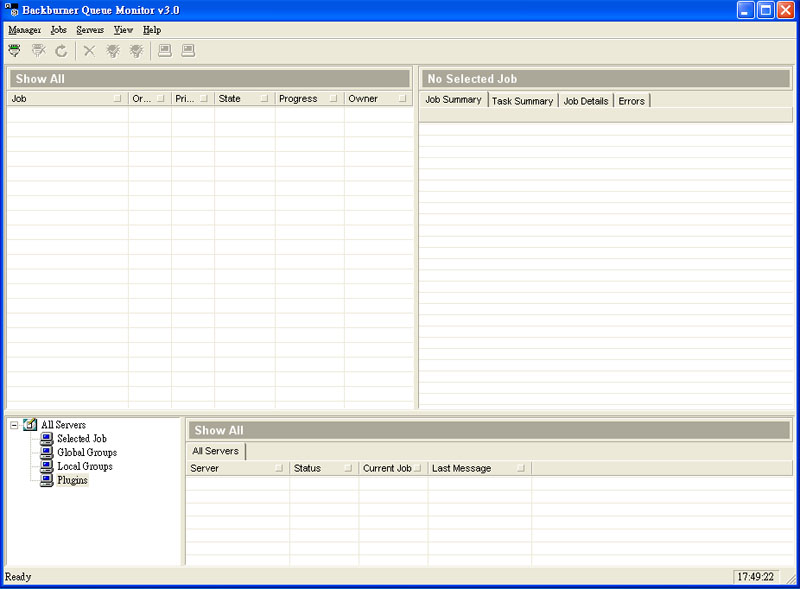The height and width of the screenshot is (589, 800).
Task: Click the second lightbulb Suspend job icon
Action: coord(136,51)
